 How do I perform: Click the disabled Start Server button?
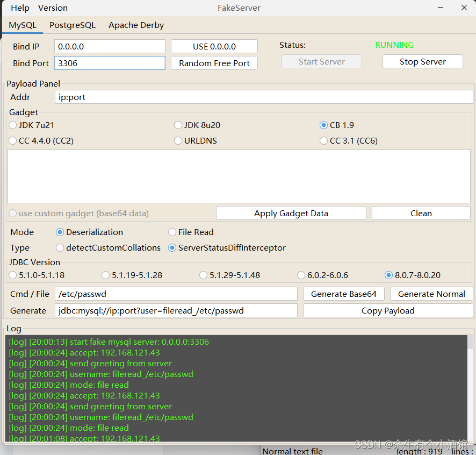[x=322, y=62]
